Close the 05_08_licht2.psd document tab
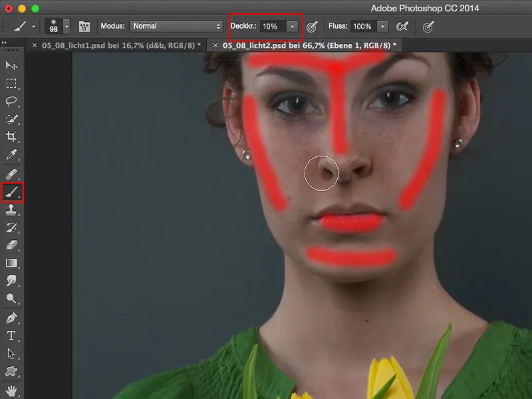 [x=215, y=45]
